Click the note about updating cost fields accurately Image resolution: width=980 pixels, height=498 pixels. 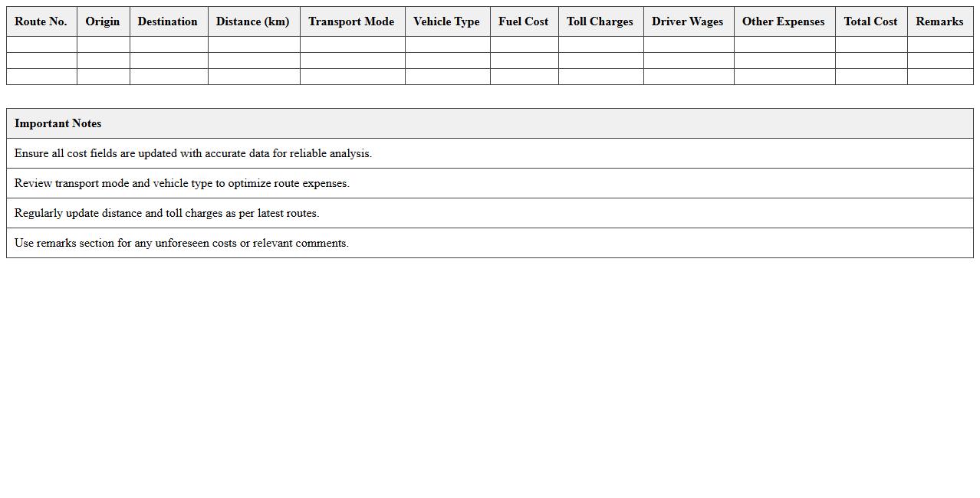(x=192, y=153)
